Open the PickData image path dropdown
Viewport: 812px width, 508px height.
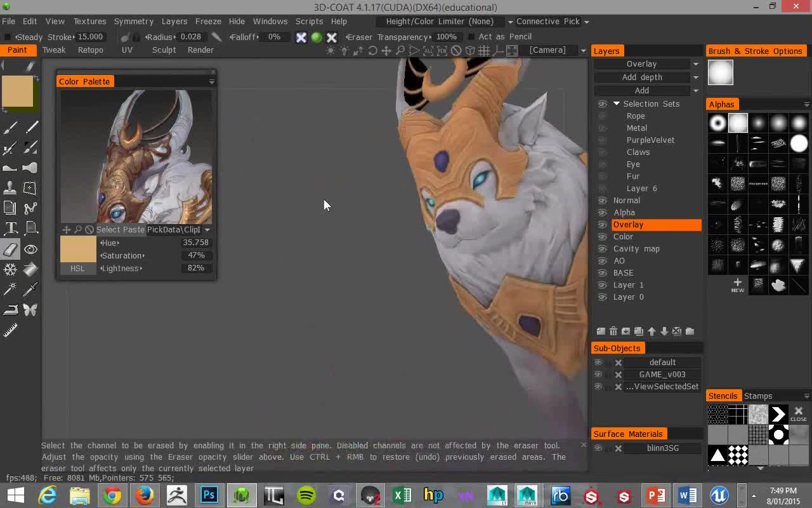click(207, 230)
